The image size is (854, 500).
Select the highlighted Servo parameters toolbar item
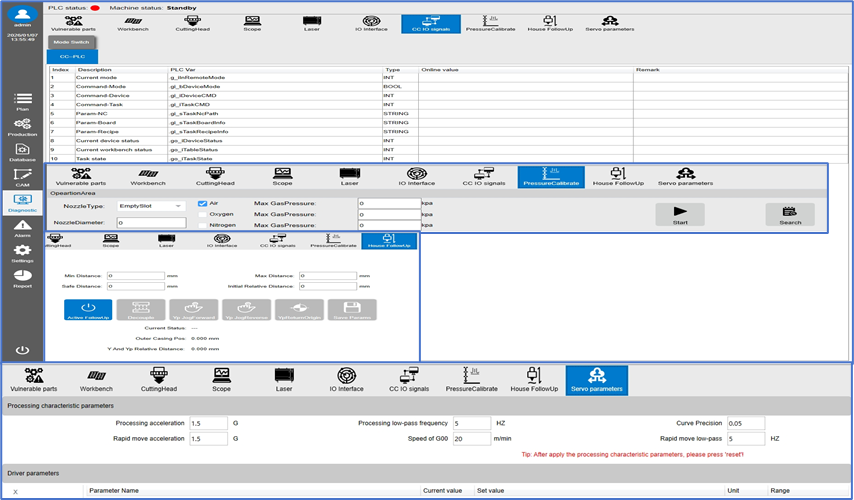pyautogui.click(x=597, y=380)
